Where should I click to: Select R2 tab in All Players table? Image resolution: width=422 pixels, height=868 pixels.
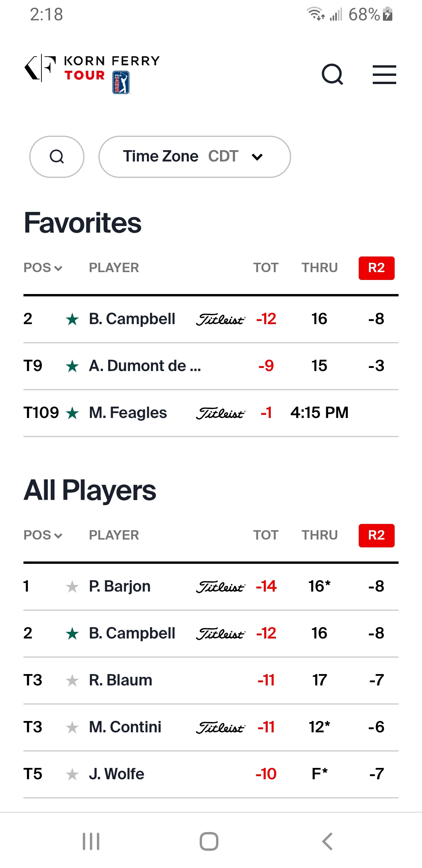pyautogui.click(x=376, y=536)
